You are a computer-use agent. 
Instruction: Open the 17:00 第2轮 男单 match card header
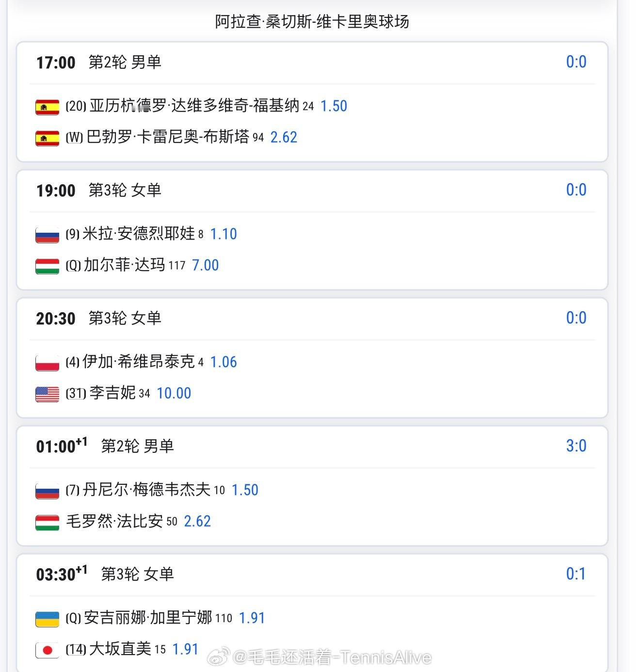tap(312, 63)
